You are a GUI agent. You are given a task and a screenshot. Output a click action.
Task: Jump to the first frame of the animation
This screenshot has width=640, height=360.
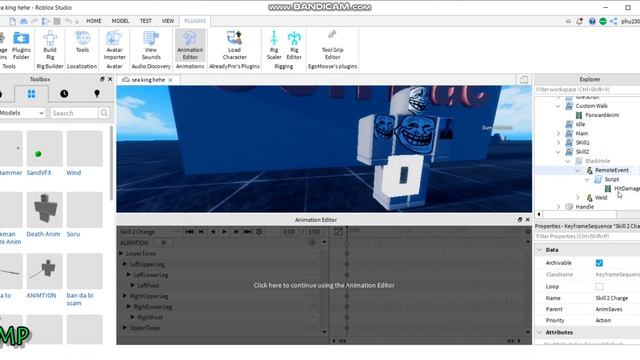[x=189, y=232]
